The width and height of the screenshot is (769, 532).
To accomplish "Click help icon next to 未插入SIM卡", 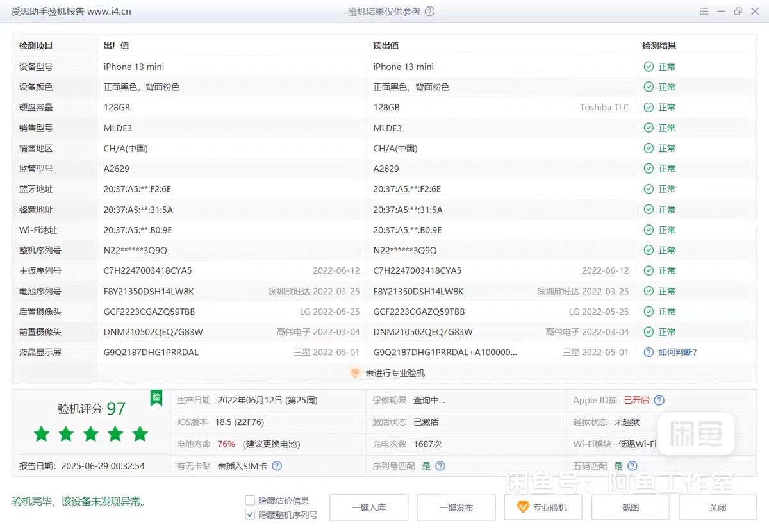I will click(x=277, y=466).
